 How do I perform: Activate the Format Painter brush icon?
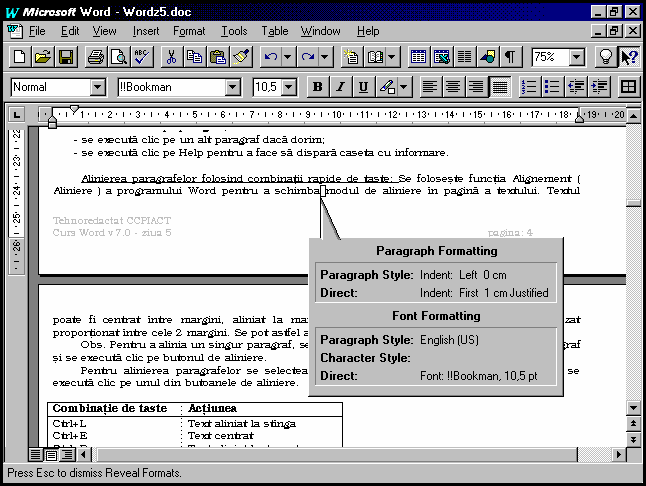click(241, 56)
